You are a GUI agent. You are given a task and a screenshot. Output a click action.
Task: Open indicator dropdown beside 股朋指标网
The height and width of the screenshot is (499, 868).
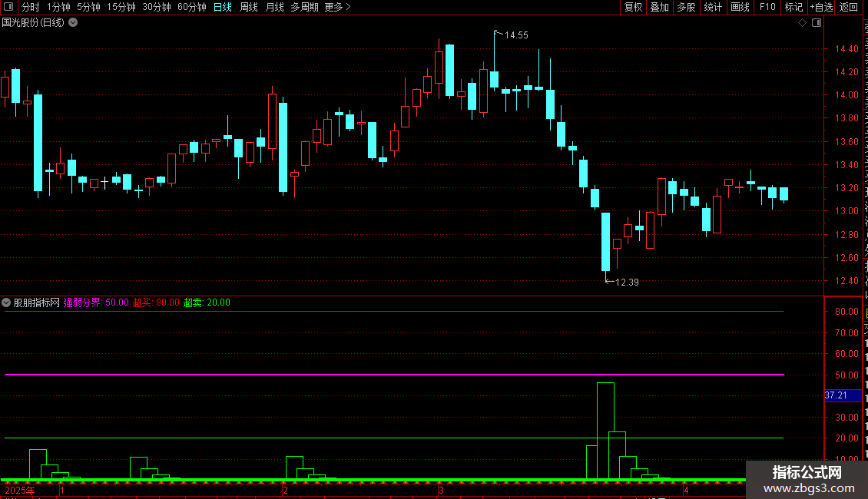(6, 302)
